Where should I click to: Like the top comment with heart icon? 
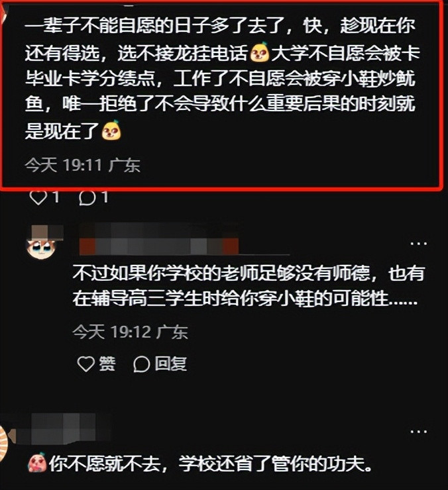38,198
